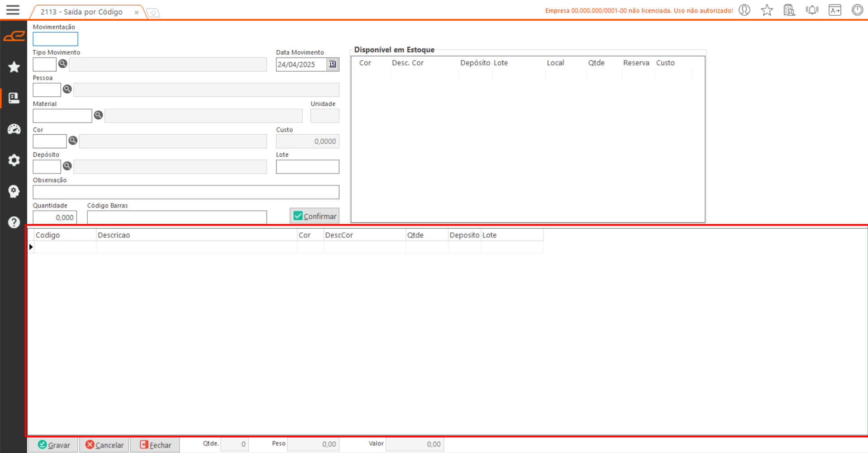Click the notifications bell icon
Screen dimensions: 868x453
(812, 10)
